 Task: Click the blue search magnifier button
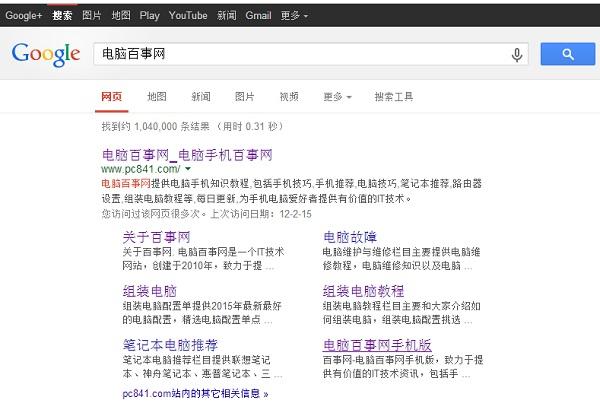click(x=568, y=54)
